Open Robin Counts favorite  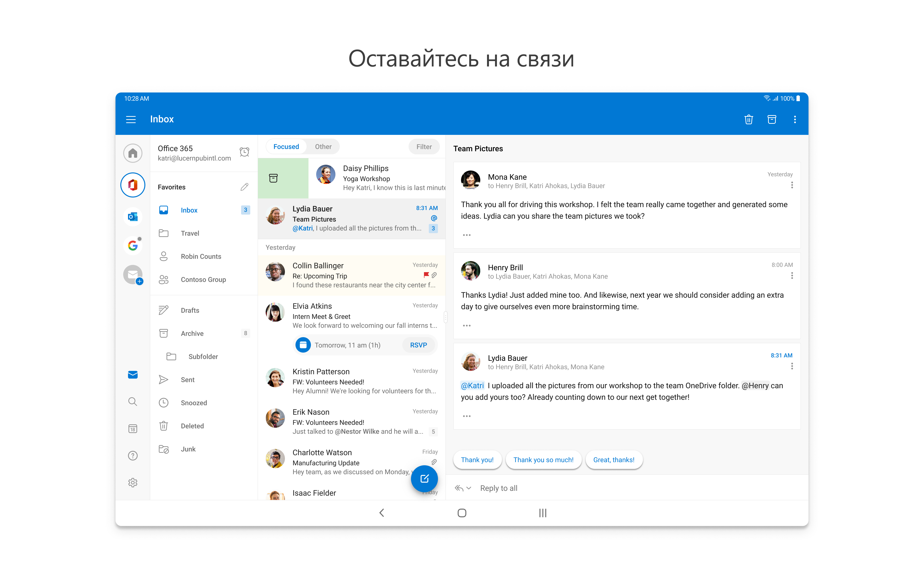(204, 256)
